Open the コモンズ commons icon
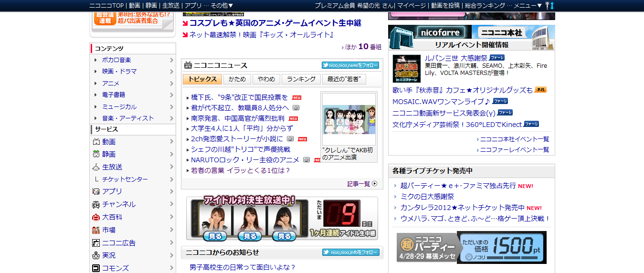Viewport: 644px width, 273px height. [96, 268]
